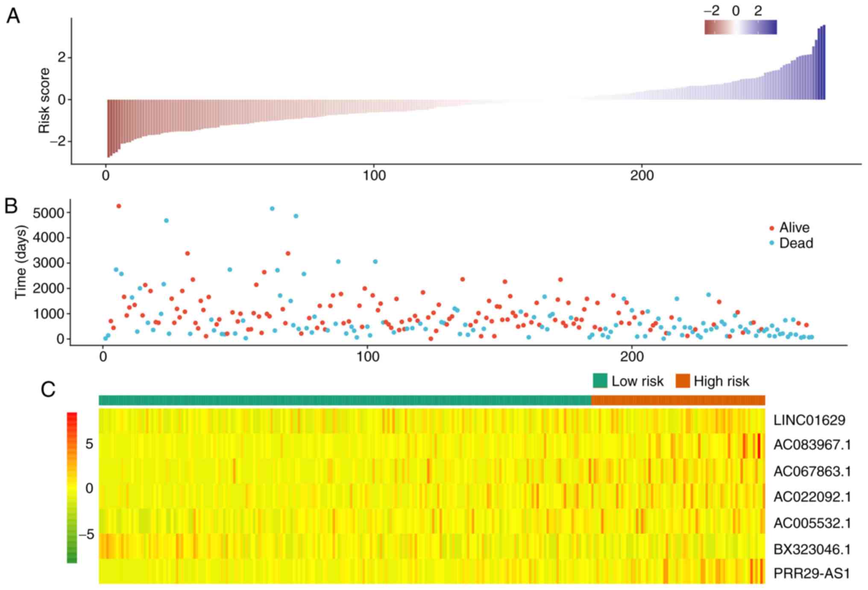Click the AC005532.1 row label

tap(812, 523)
